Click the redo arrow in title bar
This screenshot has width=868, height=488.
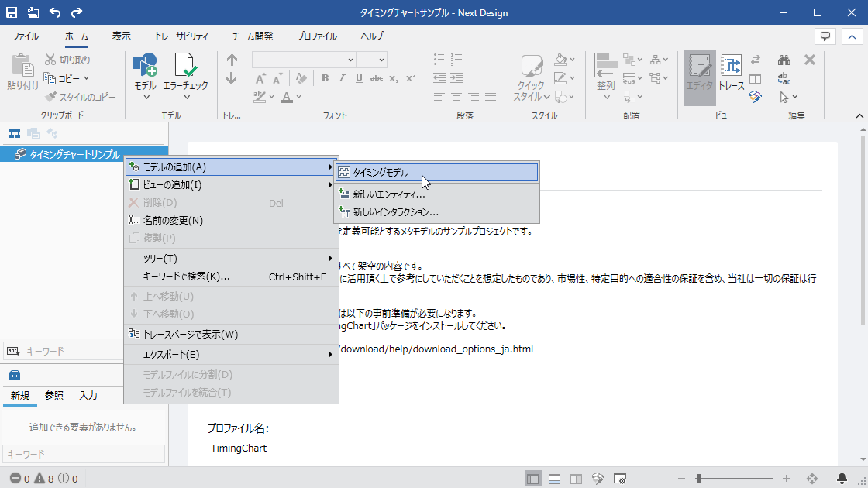pyautogui.click(x=77, y=12)
